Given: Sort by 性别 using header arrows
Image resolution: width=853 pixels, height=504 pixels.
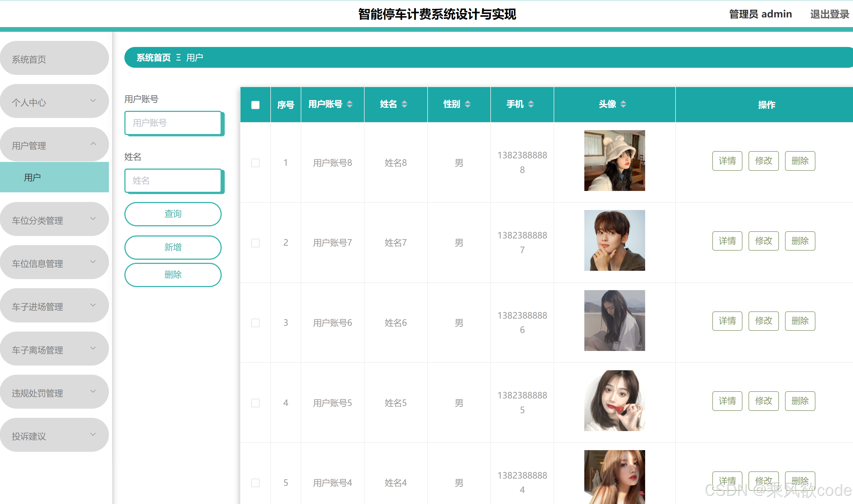Looking at the screenshot, I should coord(468,104).
